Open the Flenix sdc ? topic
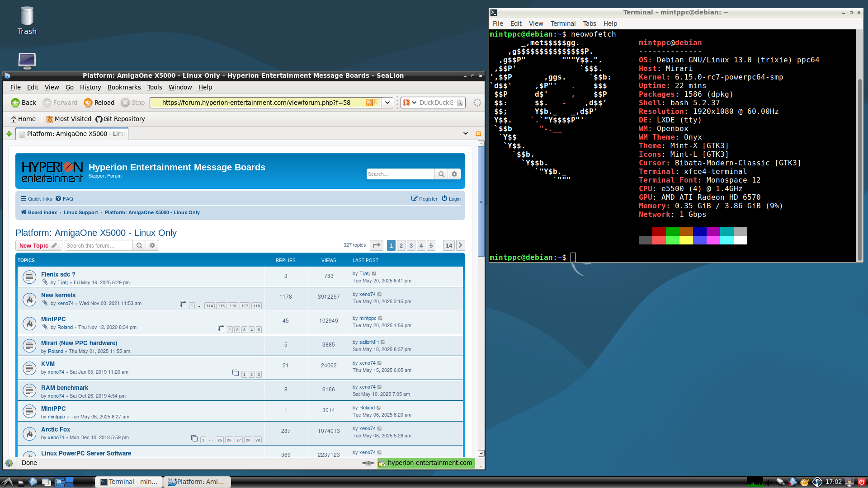This screenshot has width=868, height=488. (x=58, y=274)
